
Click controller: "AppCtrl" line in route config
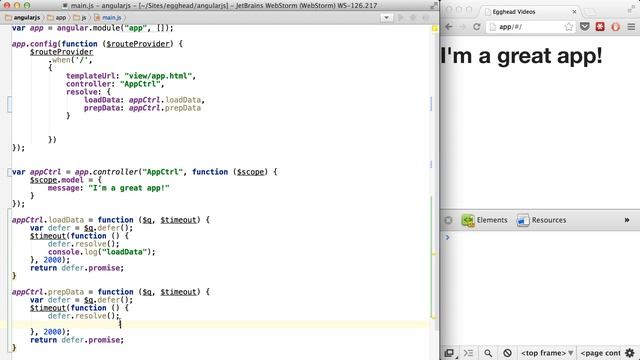pyautogui.click(x=115, y=84)
